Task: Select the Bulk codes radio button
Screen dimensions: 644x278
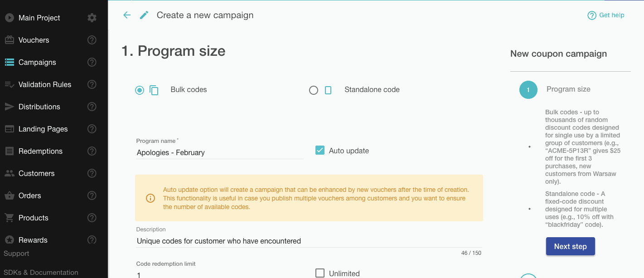Action: pos(140,90)
